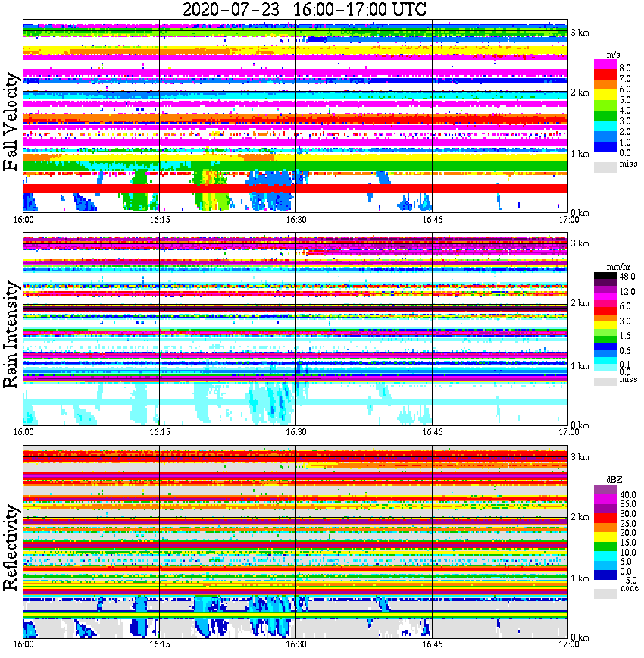Click the "3 km" label beside Fall Velocity plot
The width and height of the screenshot is (644, 658).
[x=580, y=33]
